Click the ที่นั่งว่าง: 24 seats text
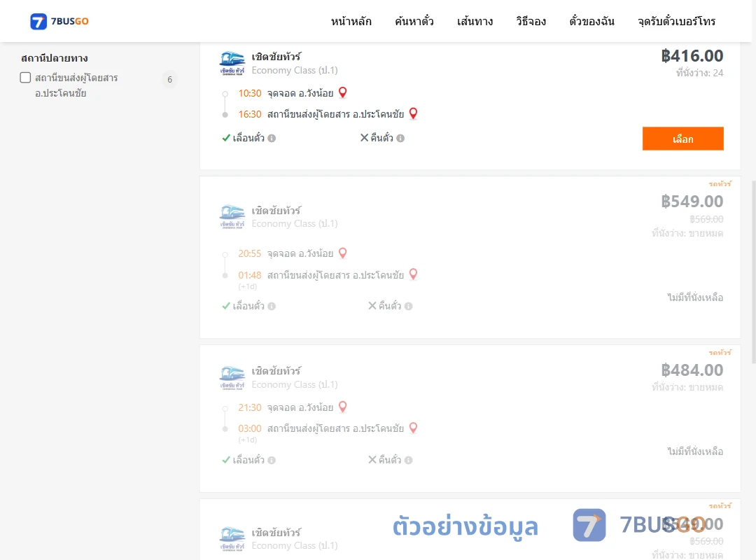756x560 pixels. [x=699, y=73]
